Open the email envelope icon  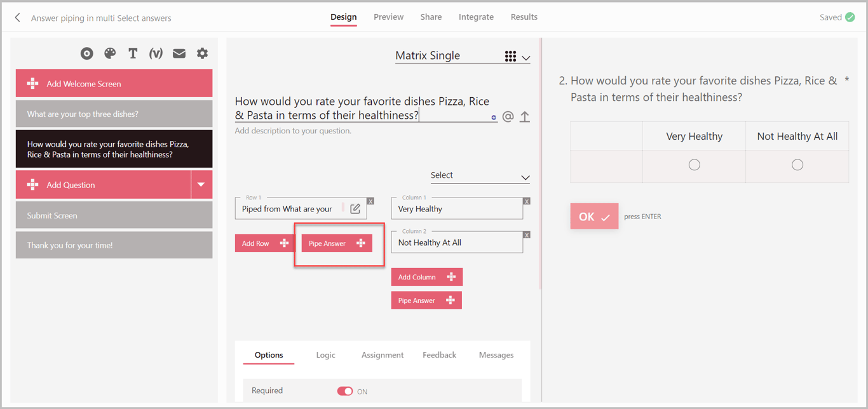coord(179,53)
